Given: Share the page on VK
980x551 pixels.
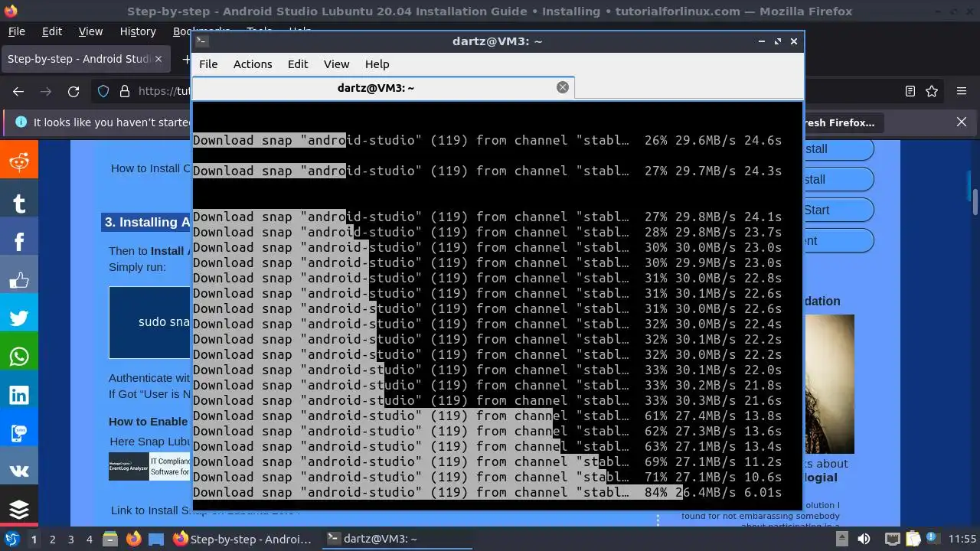Looking at the screenshot, I should [19, 471].
